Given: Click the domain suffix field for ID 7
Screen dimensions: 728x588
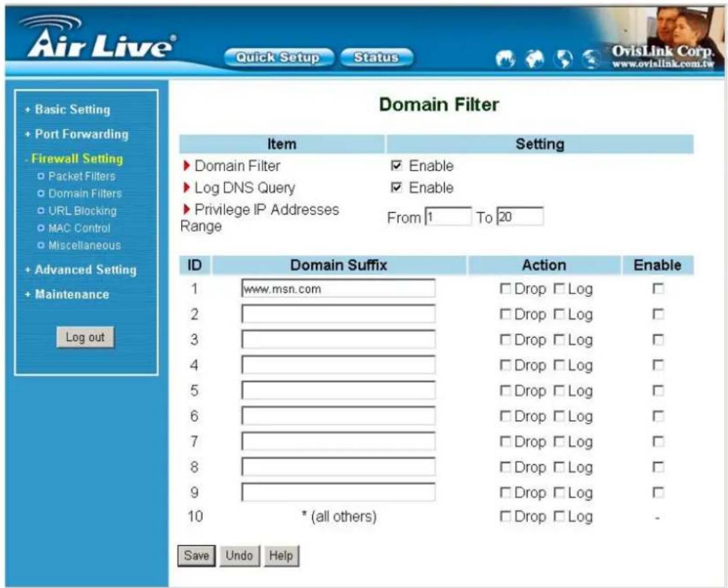Looking at the screenshot, I should [339, 441].
